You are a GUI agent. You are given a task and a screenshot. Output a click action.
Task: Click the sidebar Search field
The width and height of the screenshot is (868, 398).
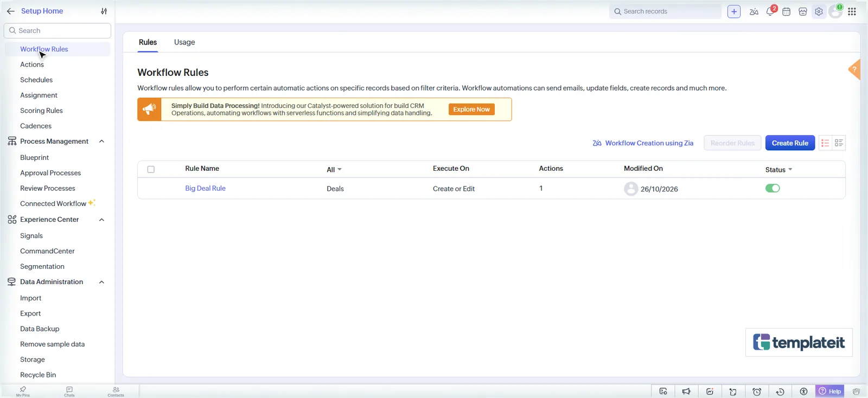tap(58, 31)
